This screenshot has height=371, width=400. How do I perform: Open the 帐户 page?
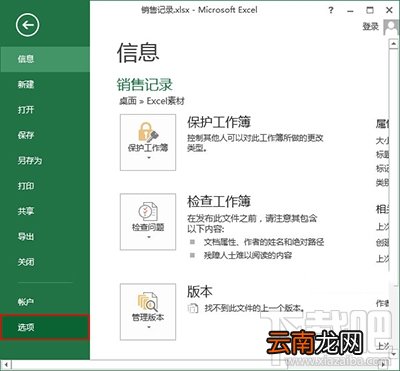(45, 302)
